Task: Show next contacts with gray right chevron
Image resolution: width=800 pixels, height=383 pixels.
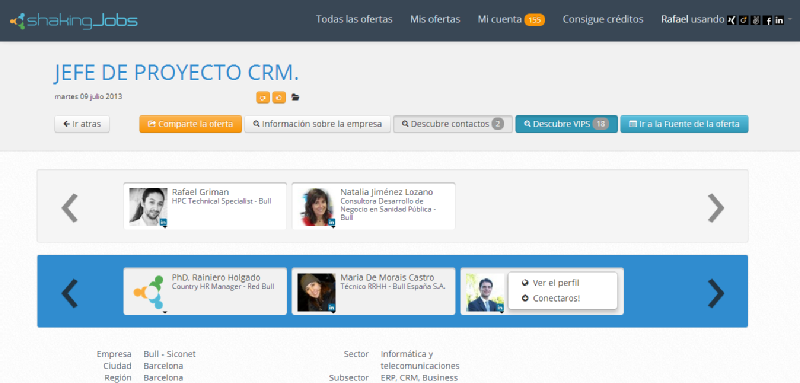Action: (x=716, y=208)
